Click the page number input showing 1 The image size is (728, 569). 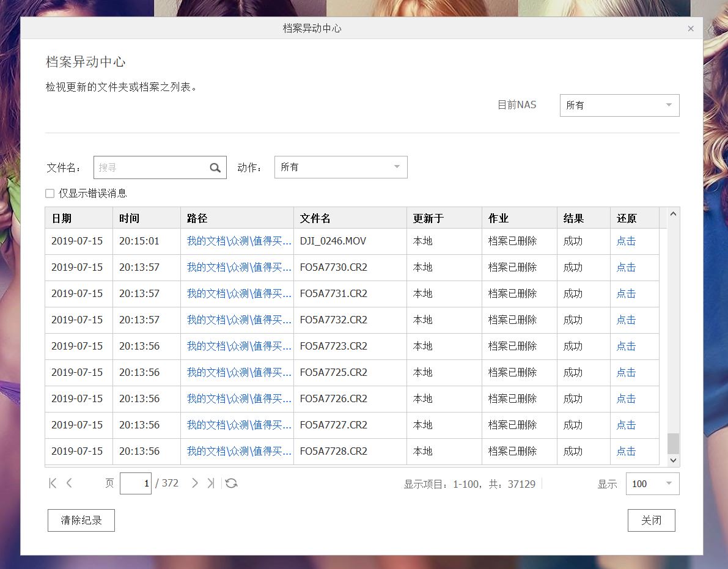(x=135, y=483)
